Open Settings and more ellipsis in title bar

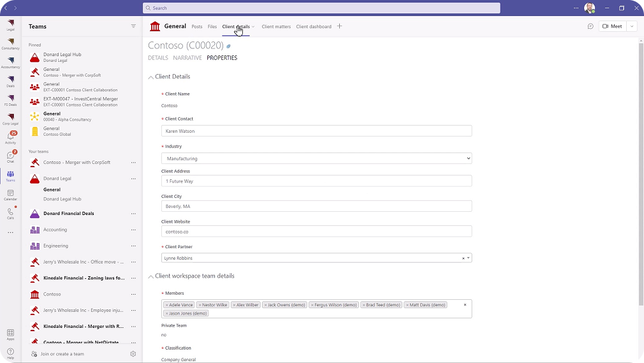(x=576, y=8)
